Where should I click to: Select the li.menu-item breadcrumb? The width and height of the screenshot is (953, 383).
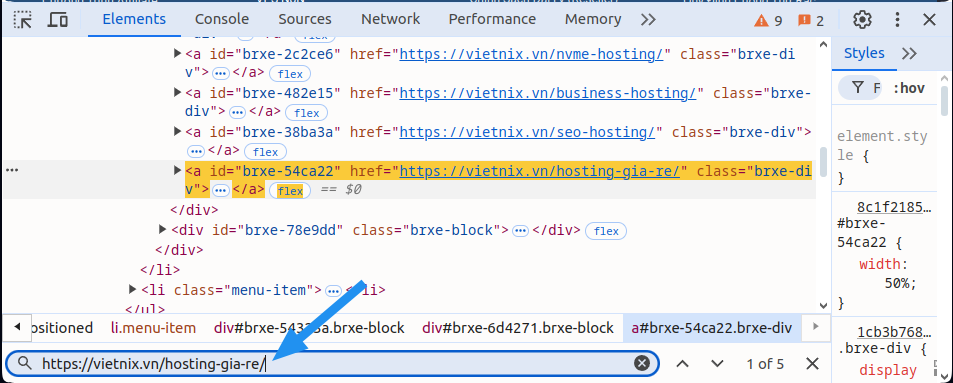point(153,328)
